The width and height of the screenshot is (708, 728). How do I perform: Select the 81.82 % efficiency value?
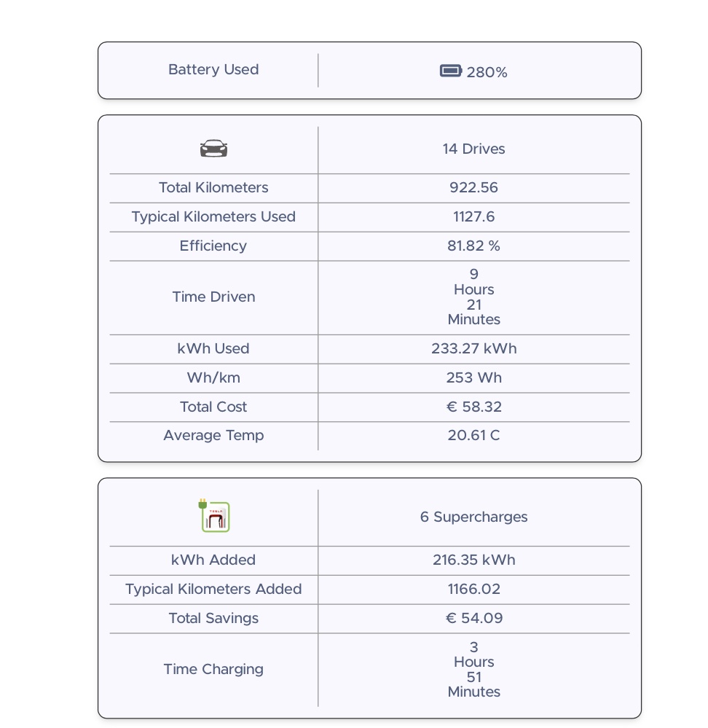[473, 246]
